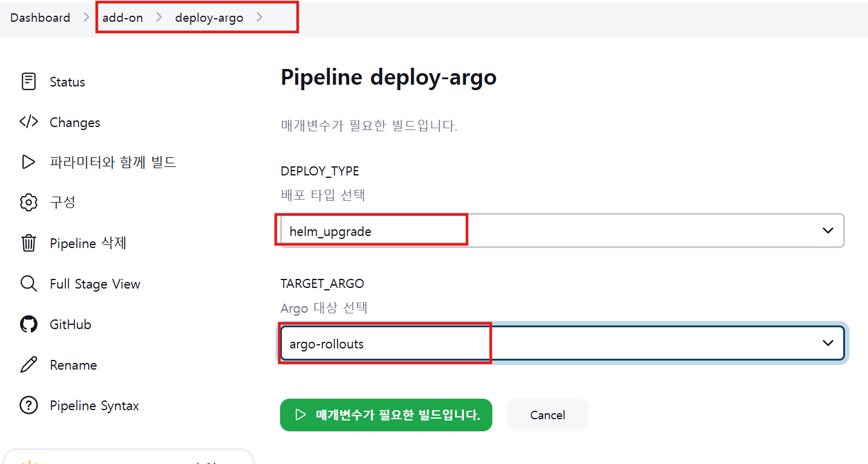The width and height of the screenshot is (868, 464).
Task: Click the gear icon beside 구성
Action: [28, 203]
